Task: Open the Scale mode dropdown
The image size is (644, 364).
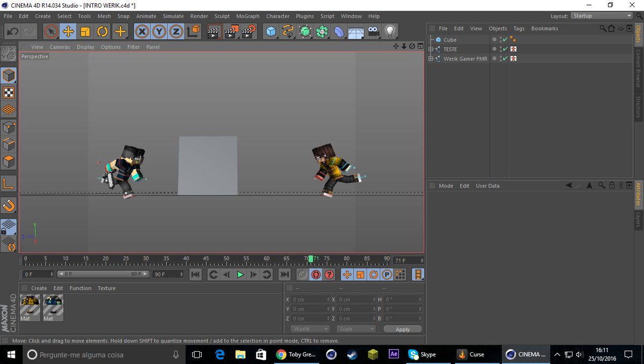Action: (x=356, y=329)
